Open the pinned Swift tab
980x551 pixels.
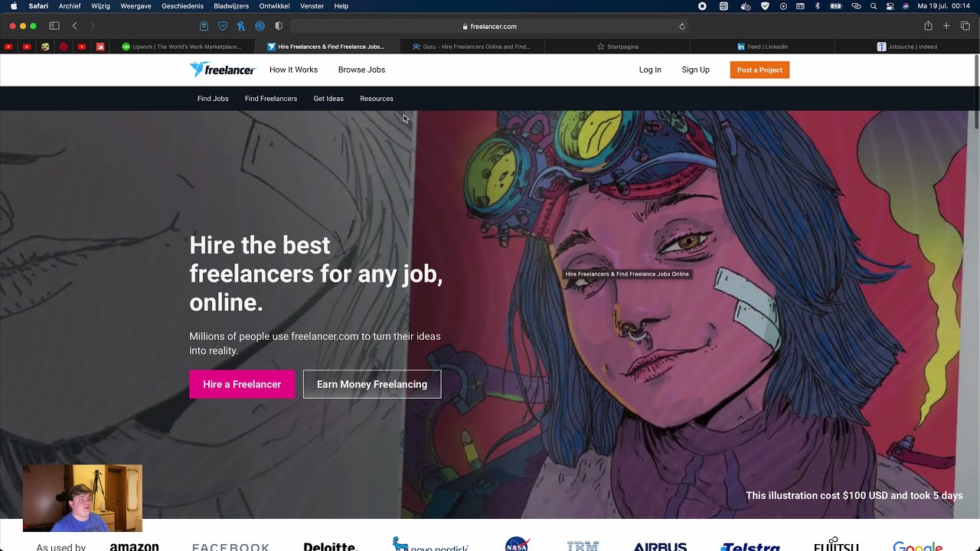100,47
